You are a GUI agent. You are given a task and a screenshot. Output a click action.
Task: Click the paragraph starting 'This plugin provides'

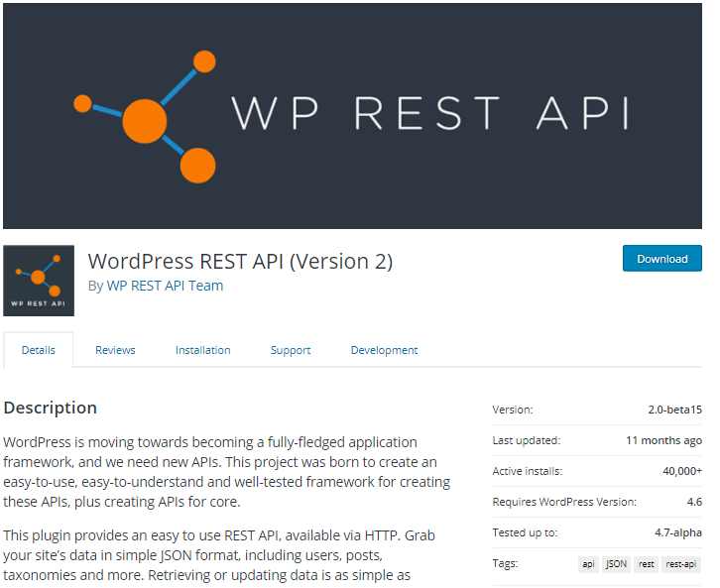coord(219,555)
